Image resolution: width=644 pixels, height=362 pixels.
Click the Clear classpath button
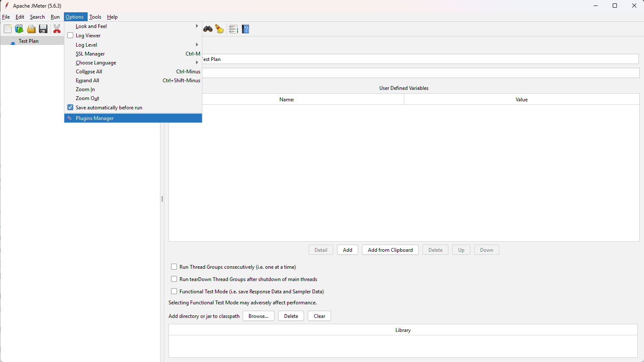coord(319,316)
